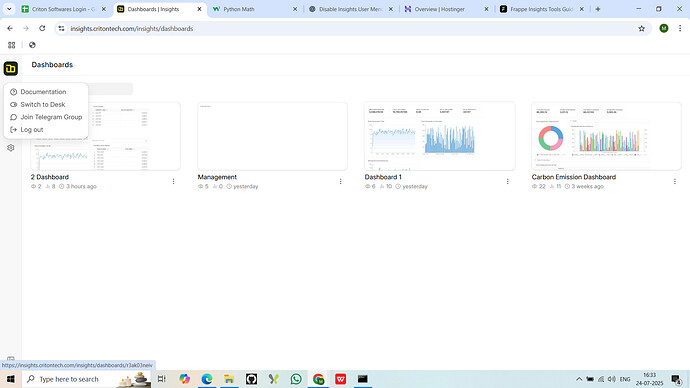Expand the tab search dropdown arrow

(9, 9)
